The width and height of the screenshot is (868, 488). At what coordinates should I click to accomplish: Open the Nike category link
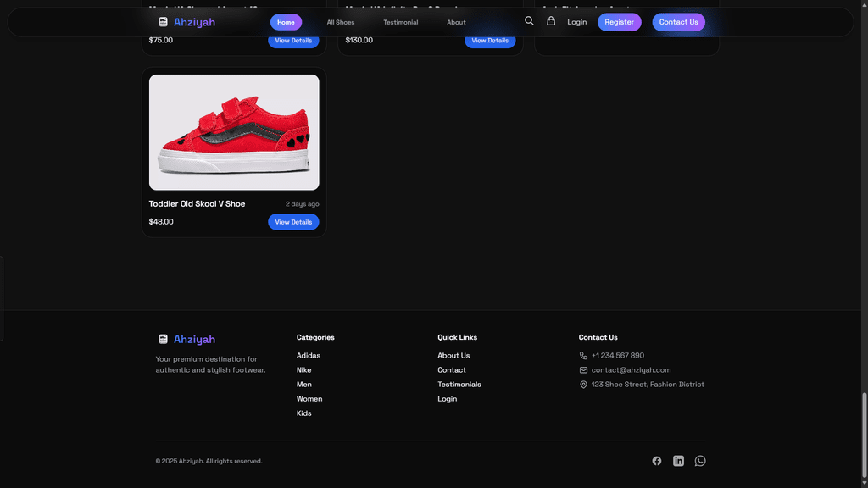tap(304, 370)
